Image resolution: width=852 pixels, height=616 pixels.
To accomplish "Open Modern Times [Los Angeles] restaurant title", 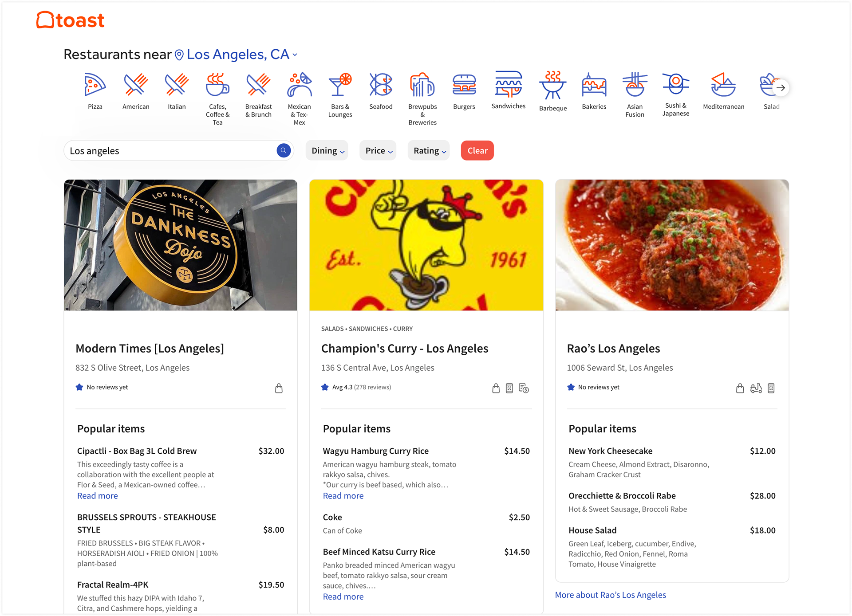I will 150,349.
